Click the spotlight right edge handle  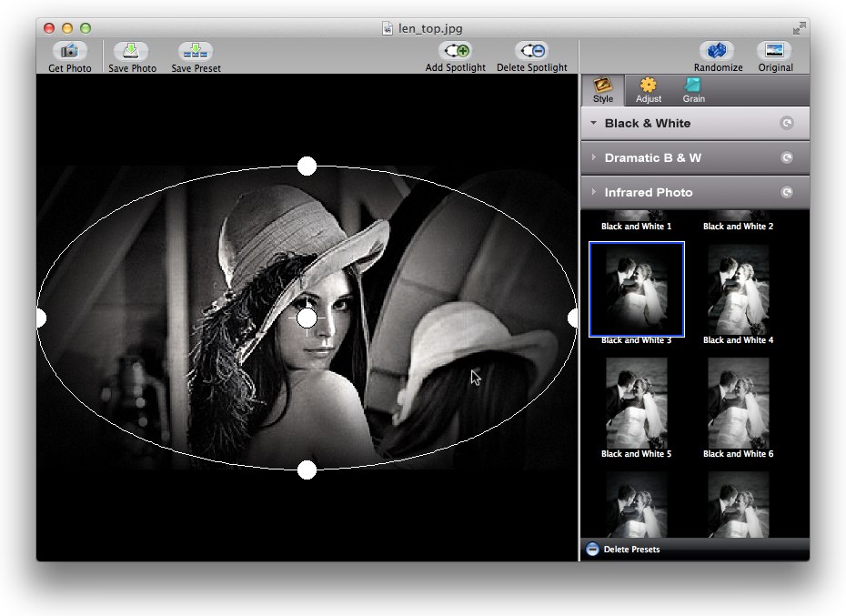click(x=573, y=318)
